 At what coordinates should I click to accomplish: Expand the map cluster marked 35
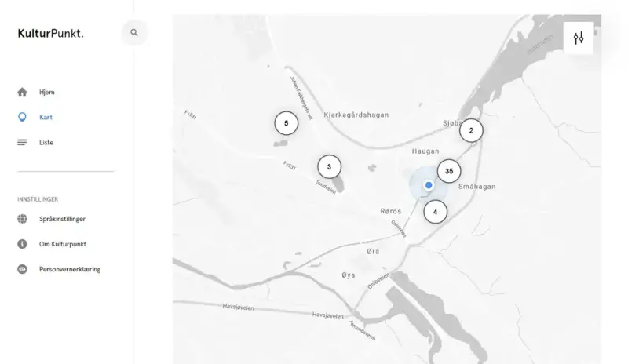tap(449, 171)
